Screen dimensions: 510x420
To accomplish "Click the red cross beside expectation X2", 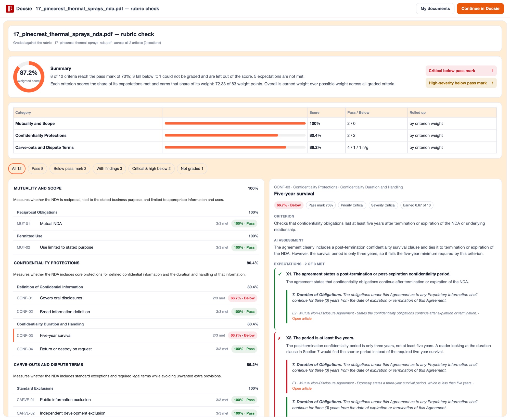I will pyautogui.click(x=279, y=338).
